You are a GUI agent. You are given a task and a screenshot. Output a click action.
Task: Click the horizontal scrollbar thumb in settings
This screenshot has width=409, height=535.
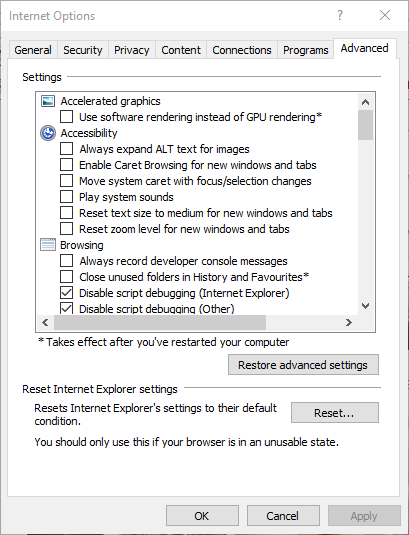(x=160, y=322)
